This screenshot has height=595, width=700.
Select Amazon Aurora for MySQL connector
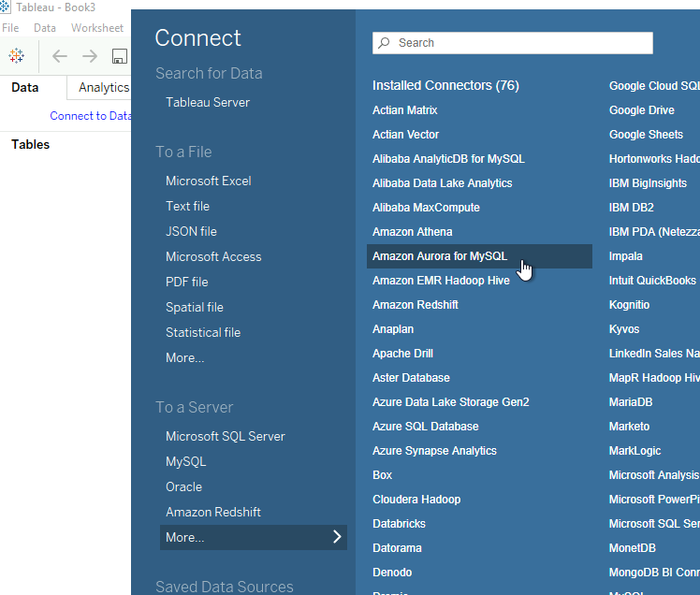click(x=479, y=256)
